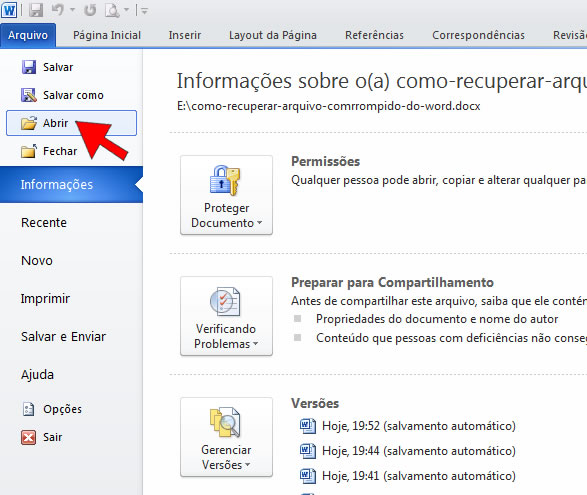Click the Redo icon in quick access toolbar
587x495 pixels.
point(90,10)
